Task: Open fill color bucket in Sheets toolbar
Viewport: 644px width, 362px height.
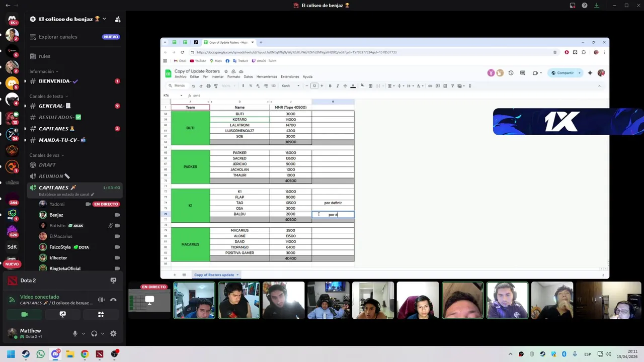Action: click(x=362, y=85)
